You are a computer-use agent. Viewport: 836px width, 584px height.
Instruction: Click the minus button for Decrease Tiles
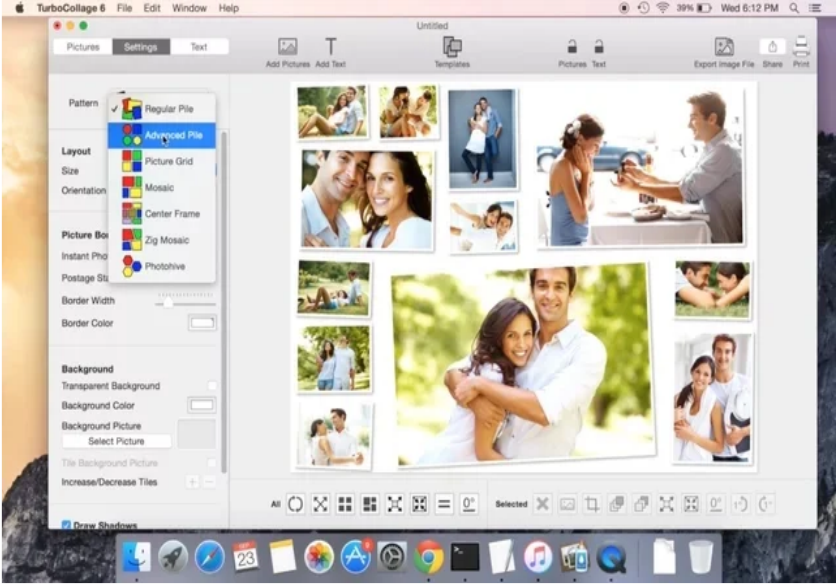(210, 482)
